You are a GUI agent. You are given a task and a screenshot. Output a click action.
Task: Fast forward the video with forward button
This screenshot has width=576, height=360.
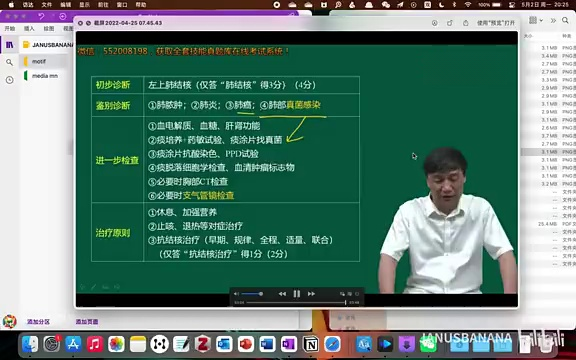click(311, 294)
